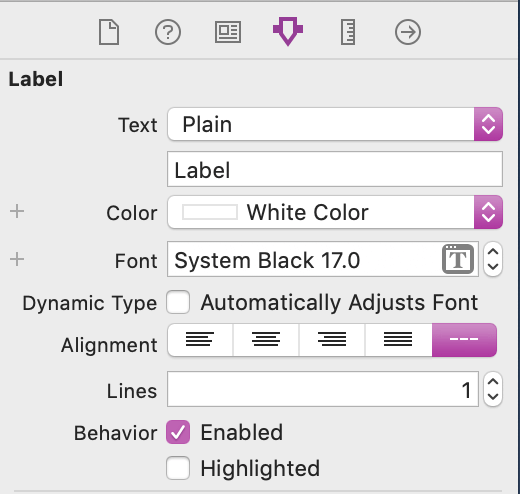Select center text alignment

point(266,340)
